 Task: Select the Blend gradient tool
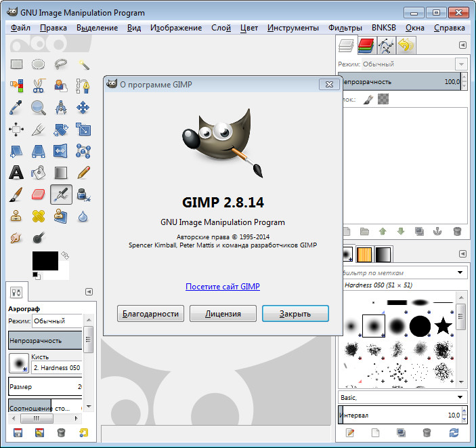(x=61, y=173)
